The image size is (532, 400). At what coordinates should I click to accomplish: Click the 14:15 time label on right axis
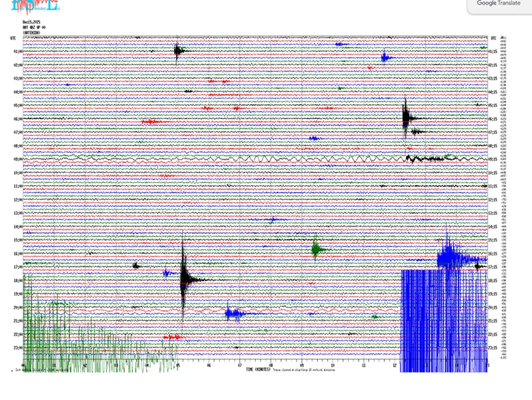(x=493, y=227)
